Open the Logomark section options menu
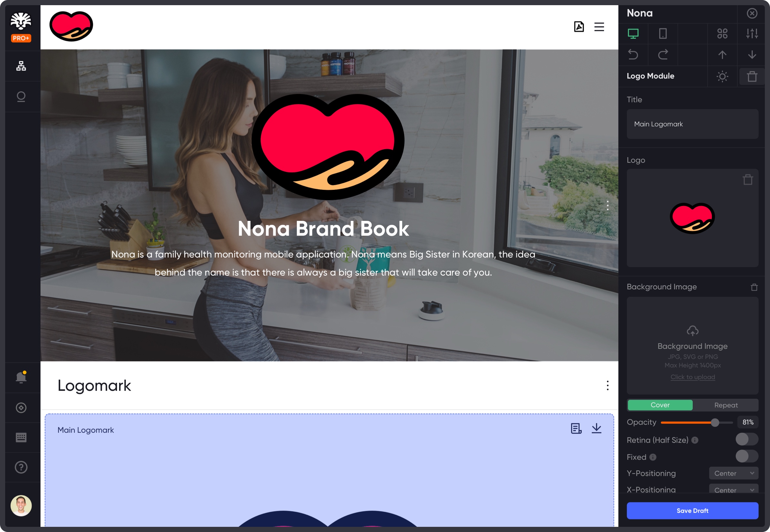This screenshot has height=532, width=770. 608,386
